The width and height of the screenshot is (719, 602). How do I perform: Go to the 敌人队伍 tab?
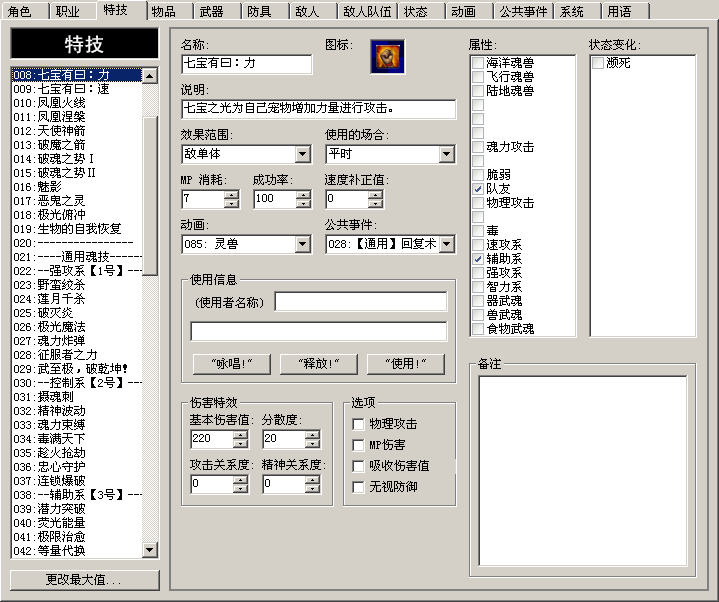[x=367, y=11]
